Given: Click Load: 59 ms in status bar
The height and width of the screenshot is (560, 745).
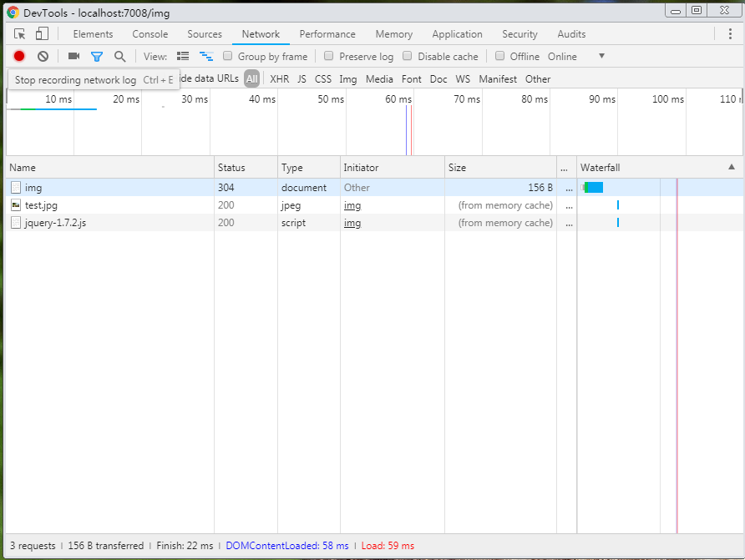Looking at the screenshot, I should pyautogui.click(x=388, y=546).
